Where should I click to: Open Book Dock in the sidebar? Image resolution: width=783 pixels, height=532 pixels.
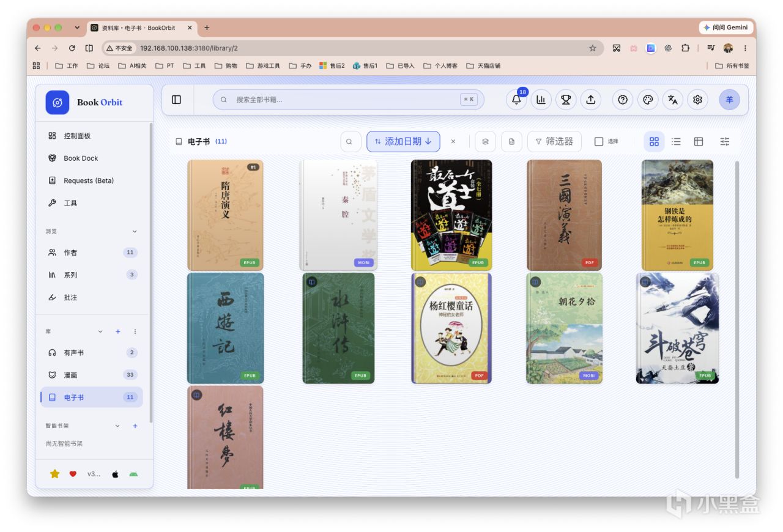pos(92,158)
